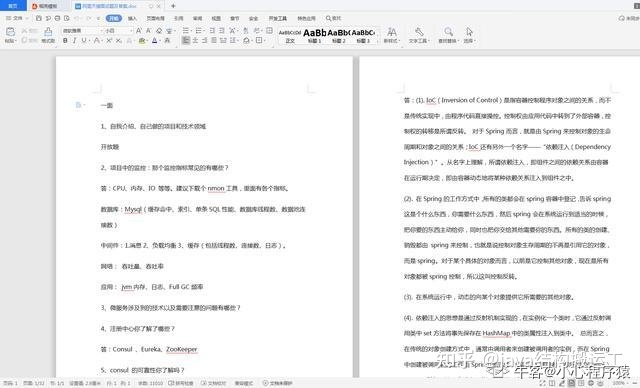Open paragraph borders dropdown
Screen dimensions: 640x388
[x=260, y=40]
